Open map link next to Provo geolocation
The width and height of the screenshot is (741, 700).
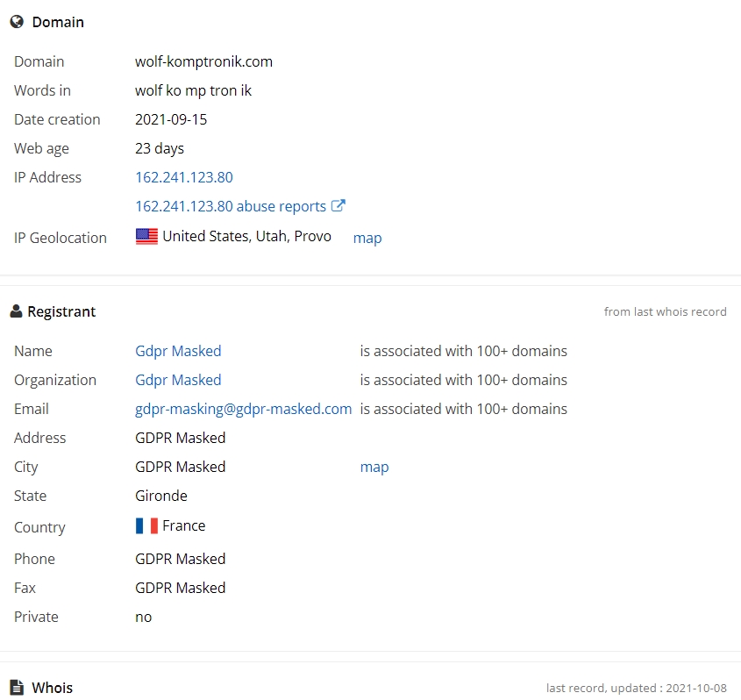367,238
